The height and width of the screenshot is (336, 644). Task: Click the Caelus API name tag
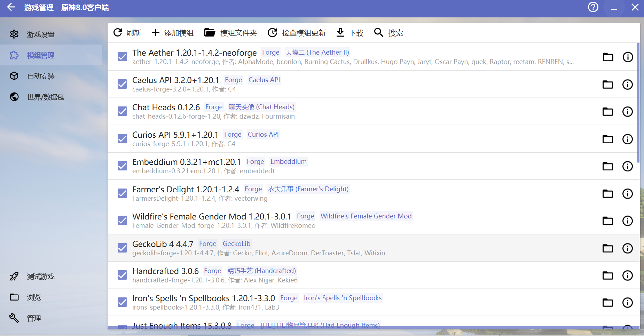click(x=264, y=80)
